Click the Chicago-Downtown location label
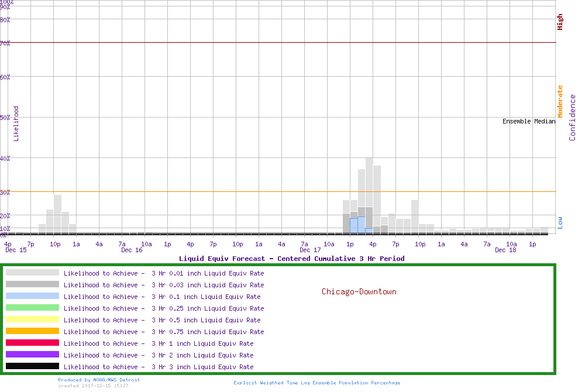Image resolution: width=585 pixels, height=392 pixels. click(x=359, y=291)
